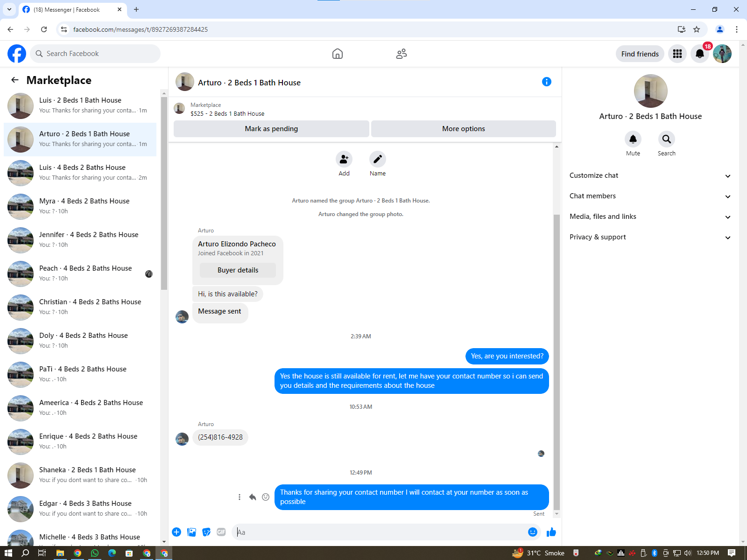Open Buyer details for Arturo Elizondo Pacheco
Screen dimensions: 747x560
238,270
